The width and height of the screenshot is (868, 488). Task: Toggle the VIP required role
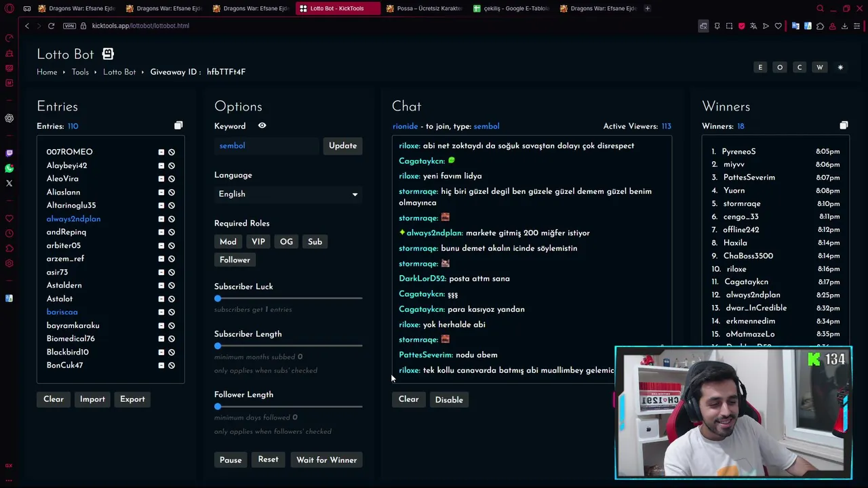[x=258, y=242]
